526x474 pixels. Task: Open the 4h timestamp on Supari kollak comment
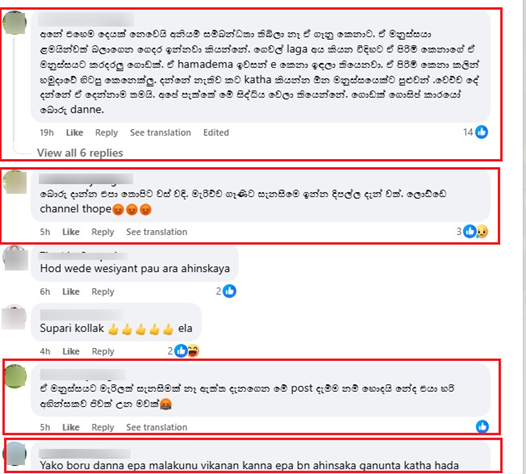(x=45, y=351)
